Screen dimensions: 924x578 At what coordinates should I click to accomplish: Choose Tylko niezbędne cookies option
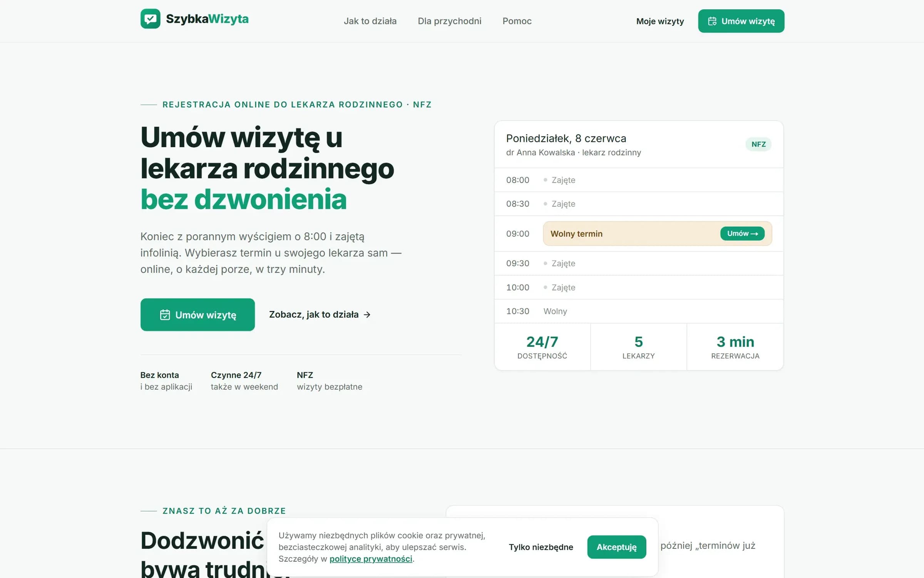[x=541, y=547]
